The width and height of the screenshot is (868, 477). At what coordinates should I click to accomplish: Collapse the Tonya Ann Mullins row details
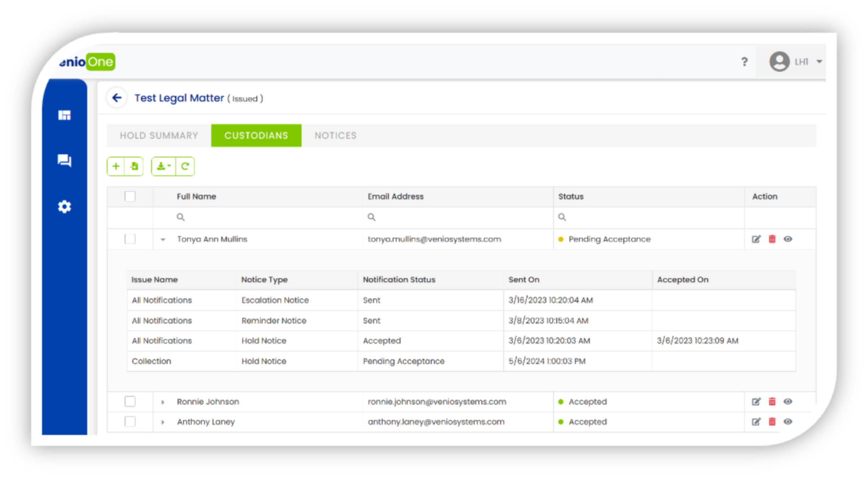coord(163,240)
